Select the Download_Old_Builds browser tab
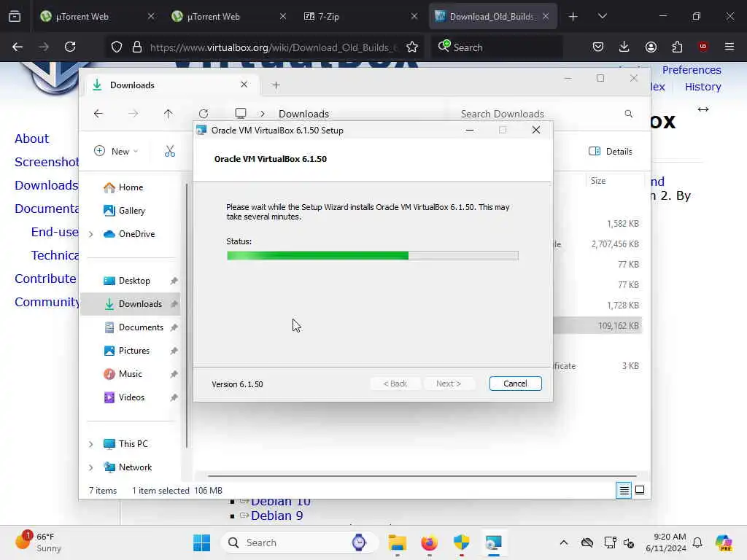 (492, 16)
